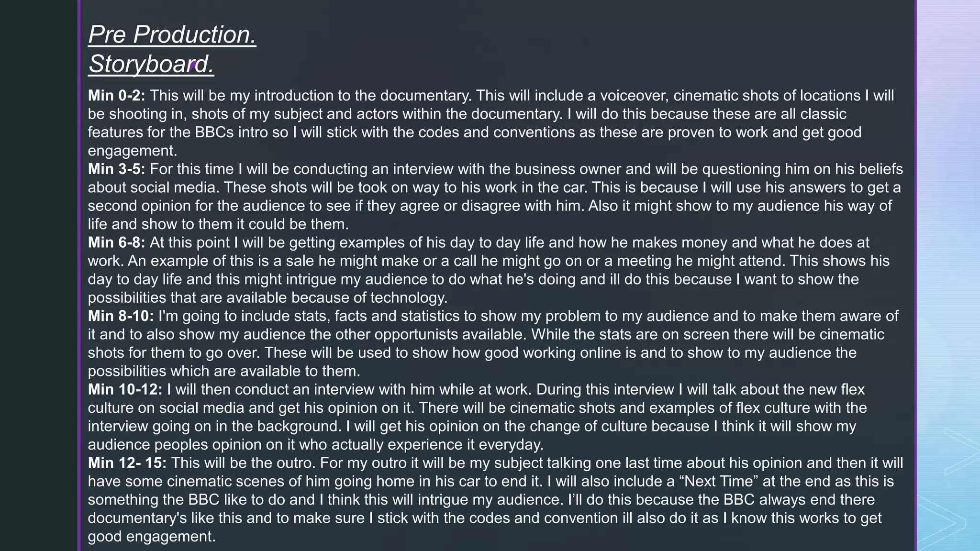
Task: Click the small purple mark on Storyboard heading
Action: (x=192, y=66)
